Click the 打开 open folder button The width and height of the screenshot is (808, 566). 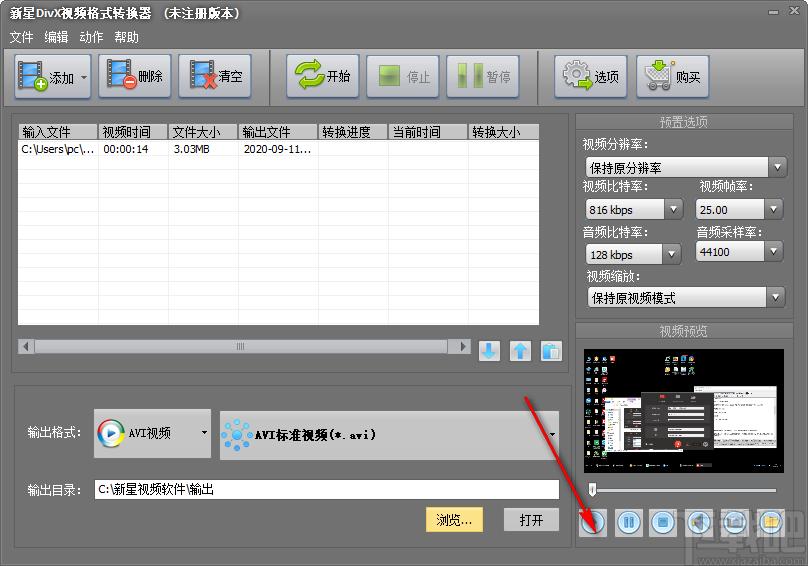coord(531,520)
